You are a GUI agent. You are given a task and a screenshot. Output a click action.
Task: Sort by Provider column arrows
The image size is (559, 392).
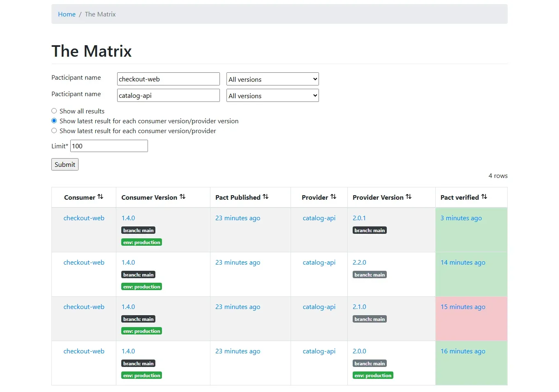(x=333, y=197)
